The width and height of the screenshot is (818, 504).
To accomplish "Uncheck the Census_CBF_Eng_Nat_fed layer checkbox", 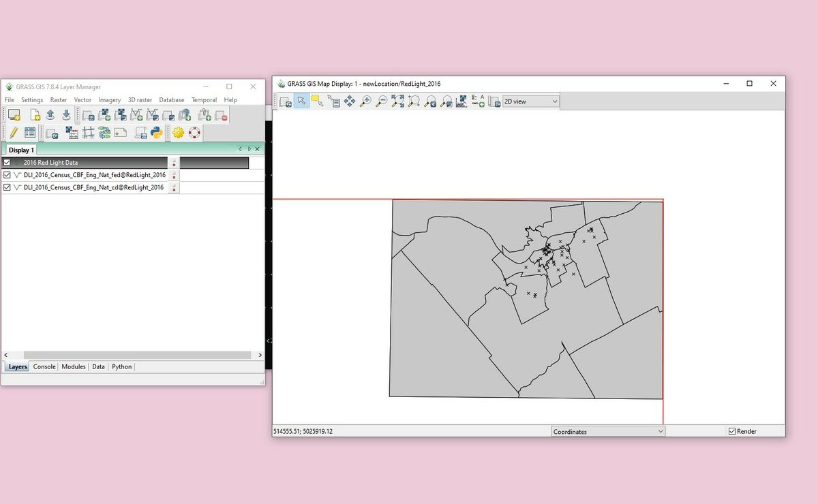I will pyautogui.click(x=7, y=175).
